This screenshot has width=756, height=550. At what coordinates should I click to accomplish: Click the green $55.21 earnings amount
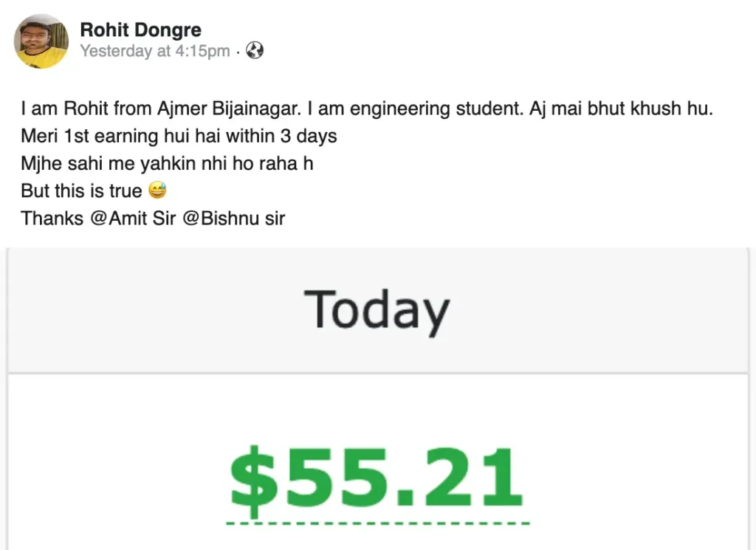pos(377,476)
